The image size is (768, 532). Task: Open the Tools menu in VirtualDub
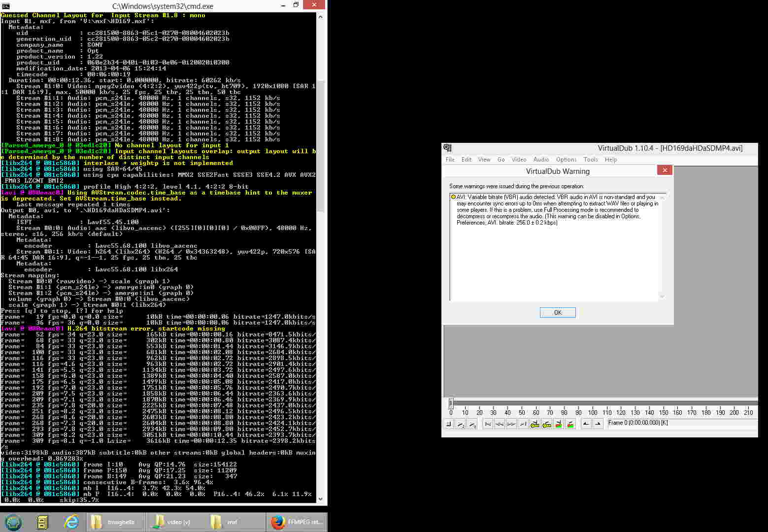[x=591, y=160]
